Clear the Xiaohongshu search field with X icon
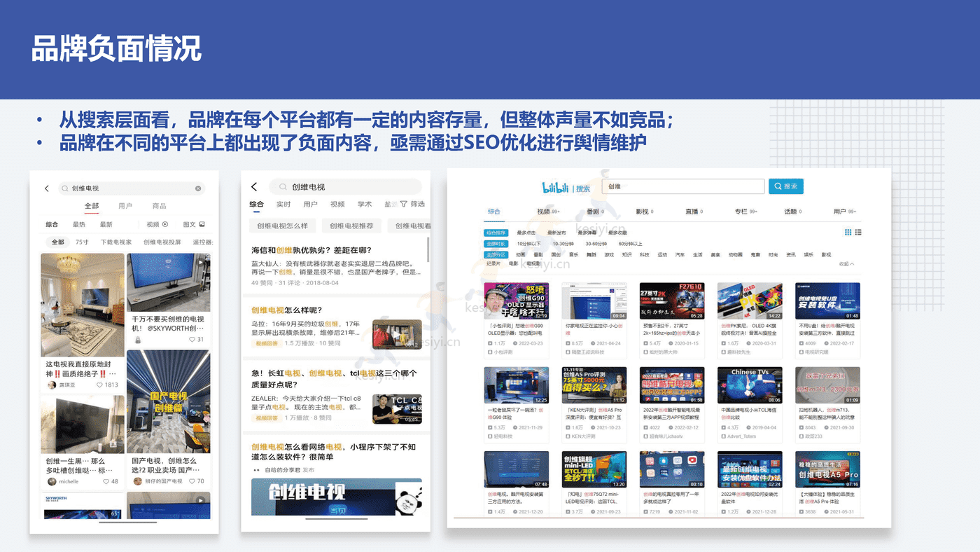Image resolution: width=980 pixels, height=552 pixels. (x=198, y=188)
